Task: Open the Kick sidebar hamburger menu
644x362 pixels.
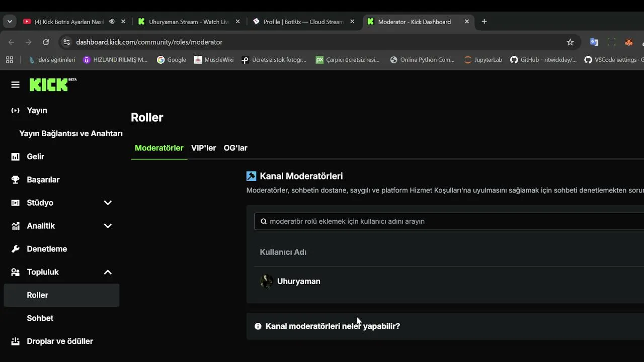Action: coord(15,85)
